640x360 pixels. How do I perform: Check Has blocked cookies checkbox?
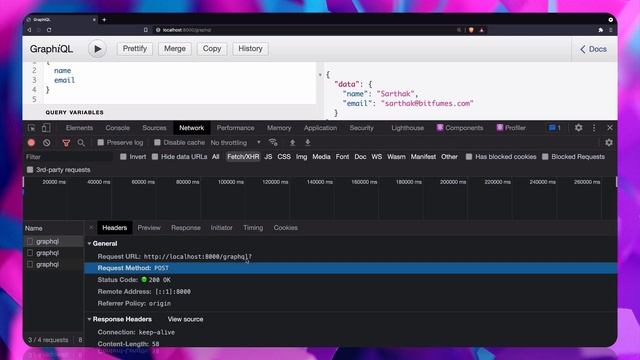(x=469, y=157)
